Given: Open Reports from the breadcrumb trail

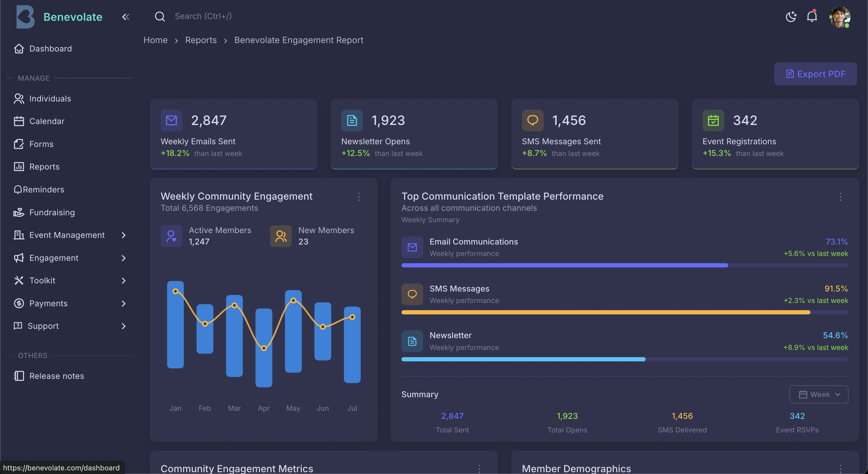Looking at the screenshot, I should (x=201, y=40).
